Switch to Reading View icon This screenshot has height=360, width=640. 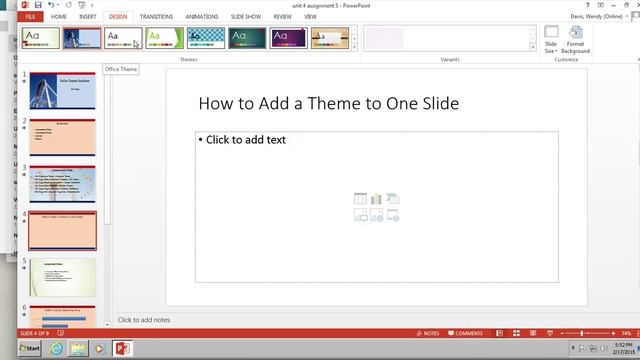tap(533, 333)
